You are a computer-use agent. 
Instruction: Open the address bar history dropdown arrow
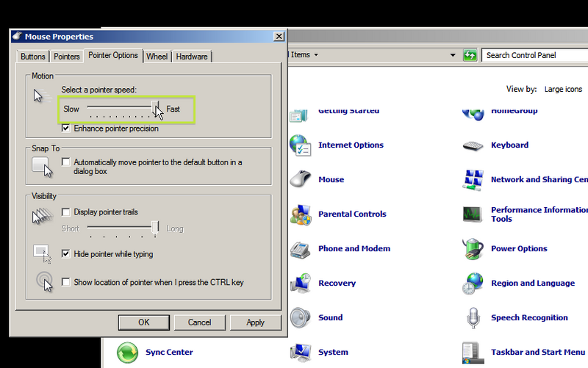pos(453,55)
